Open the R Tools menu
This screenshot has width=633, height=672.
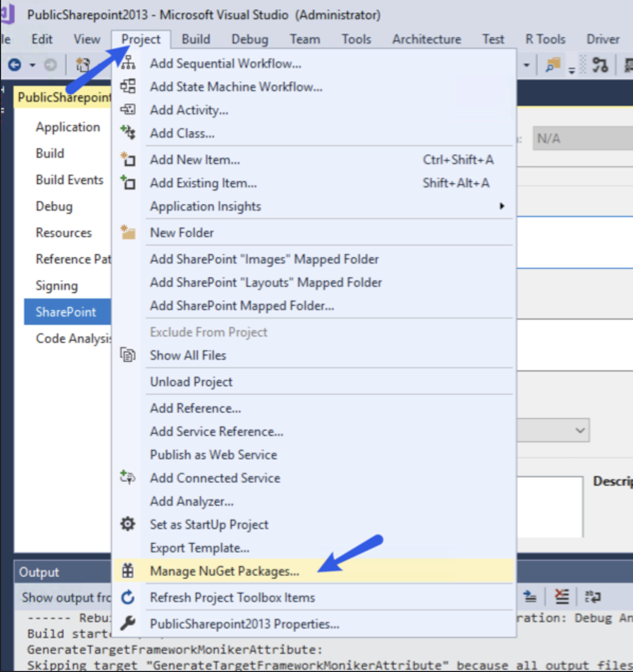[x=545, y=39]
